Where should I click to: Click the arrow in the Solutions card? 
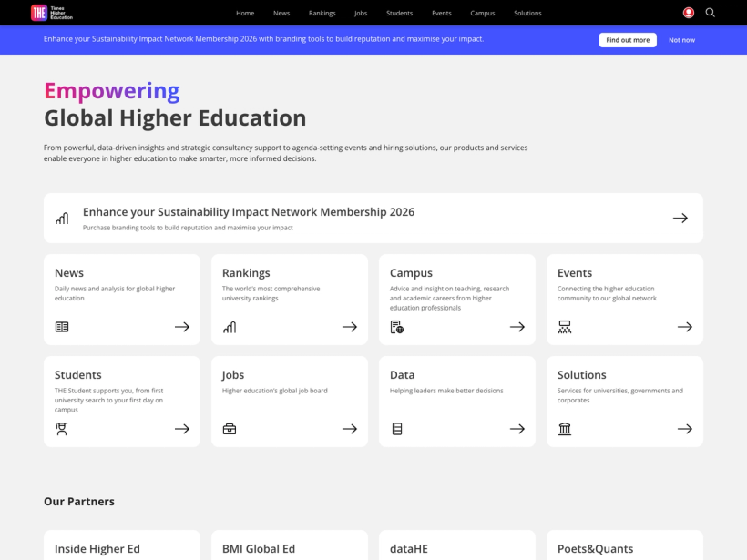coord(685,429)
